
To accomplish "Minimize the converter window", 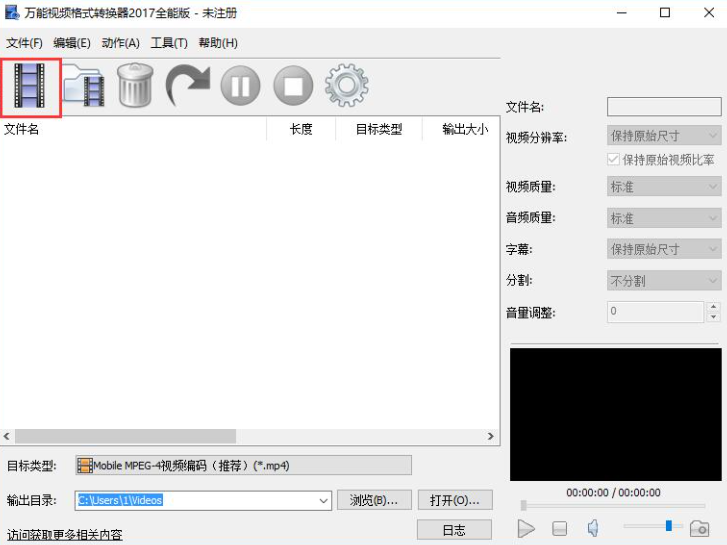I will pyautogui.click(x=622, y=13).
